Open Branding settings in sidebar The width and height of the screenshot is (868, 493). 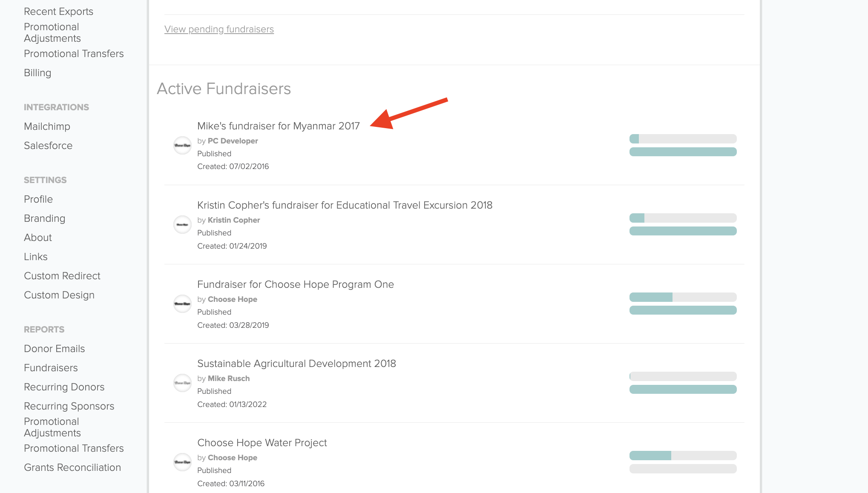44,218
